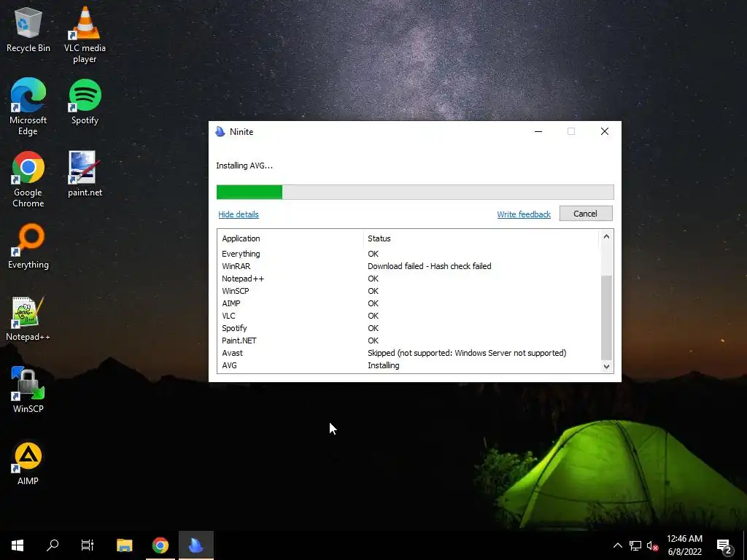Open Task View on the taskbar

pos(88,545)
